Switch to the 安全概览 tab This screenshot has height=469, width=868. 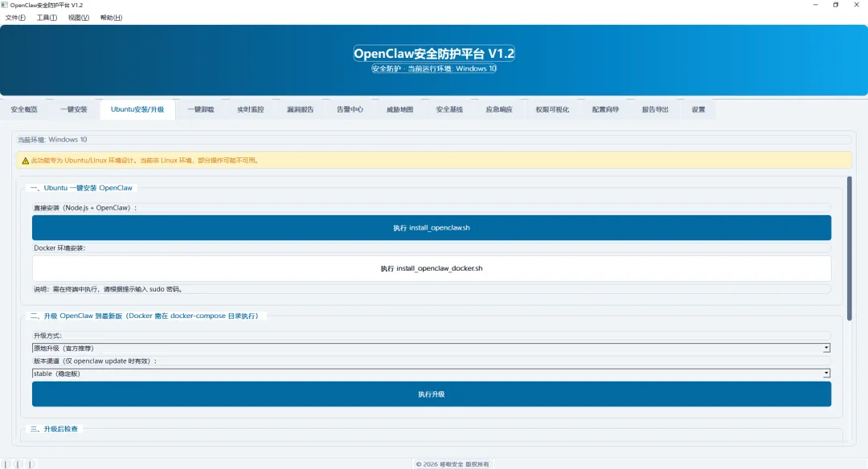pyautogui.click(x=24, y=109)
